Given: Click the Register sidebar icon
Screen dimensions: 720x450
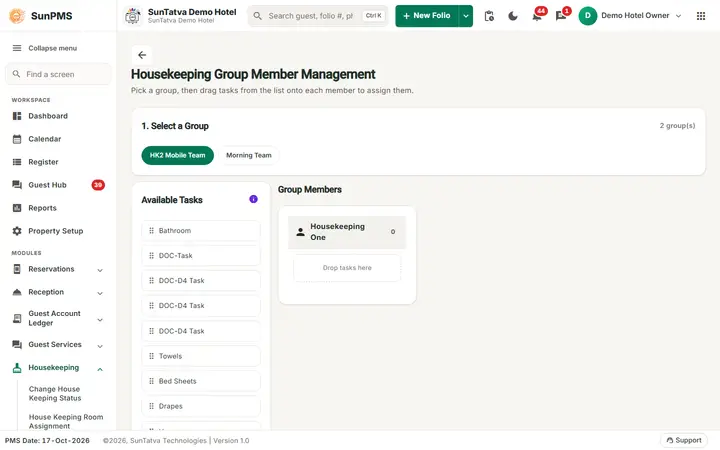Looking at the screenshot, I should click(17, 162).
